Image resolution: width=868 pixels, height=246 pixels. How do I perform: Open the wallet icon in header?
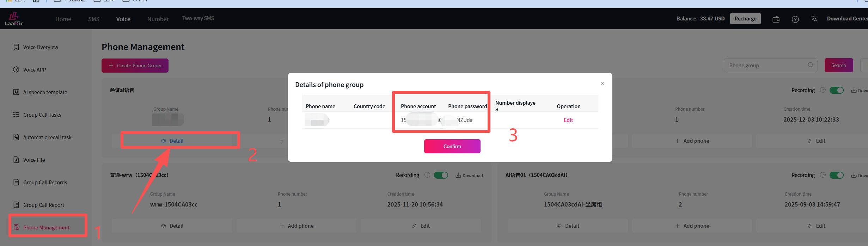click(x=776, y=19)
